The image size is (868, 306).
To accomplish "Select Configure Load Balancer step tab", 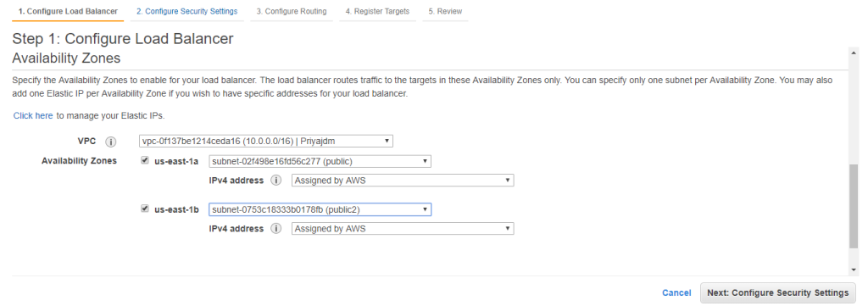I will click(x=68, y=11).
